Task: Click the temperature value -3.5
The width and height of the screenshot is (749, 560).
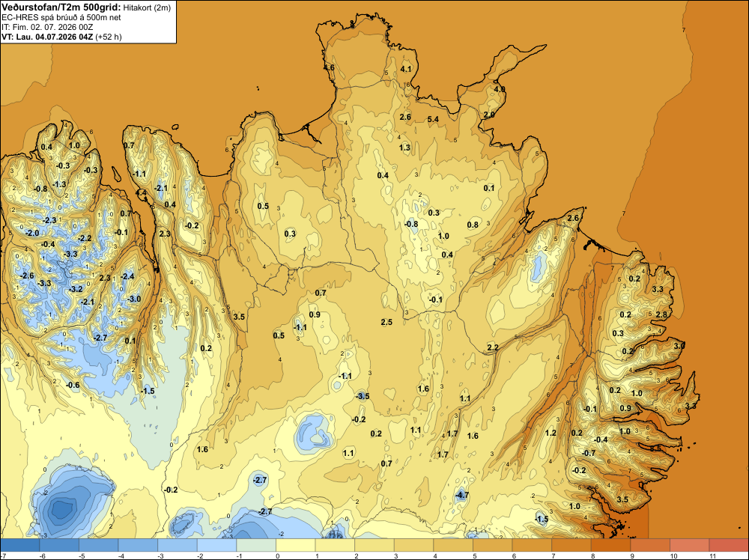Action: (363, 396)
